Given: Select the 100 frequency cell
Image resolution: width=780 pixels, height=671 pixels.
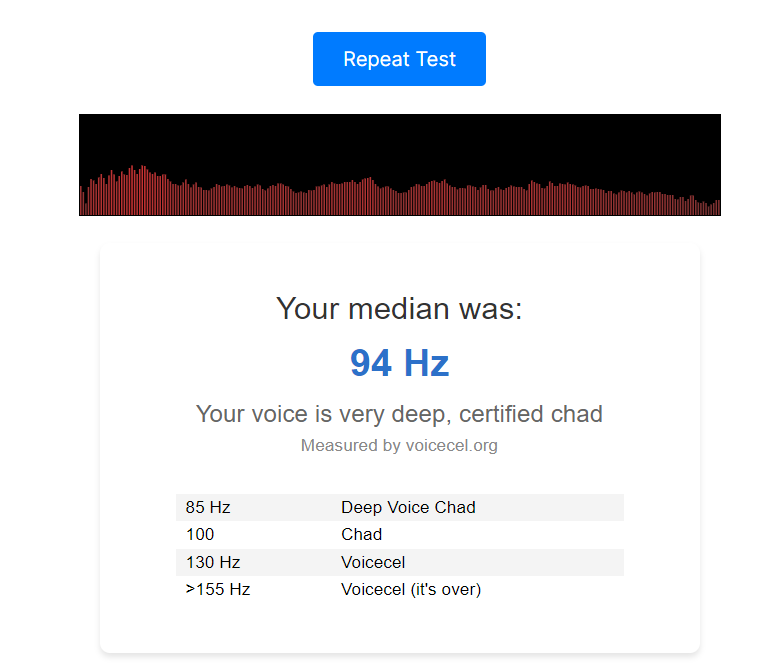Looking at the screenshot, I should [x=200, y=534].
